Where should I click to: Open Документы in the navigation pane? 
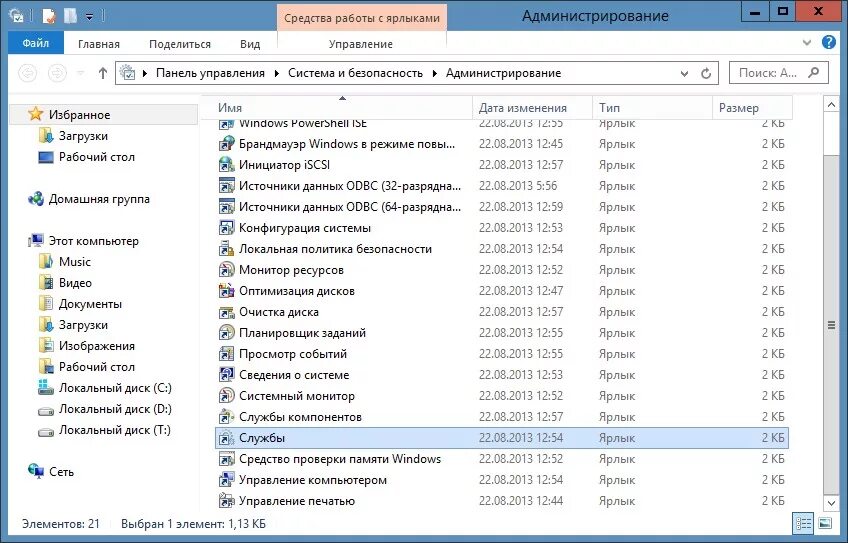click(90, 304)
